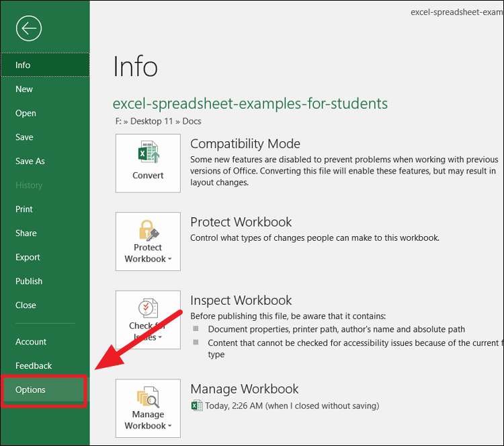The width and height of the screenshot is (504, 446).
Task: Choose Close in the sidebar
Action: pos(45,305)
